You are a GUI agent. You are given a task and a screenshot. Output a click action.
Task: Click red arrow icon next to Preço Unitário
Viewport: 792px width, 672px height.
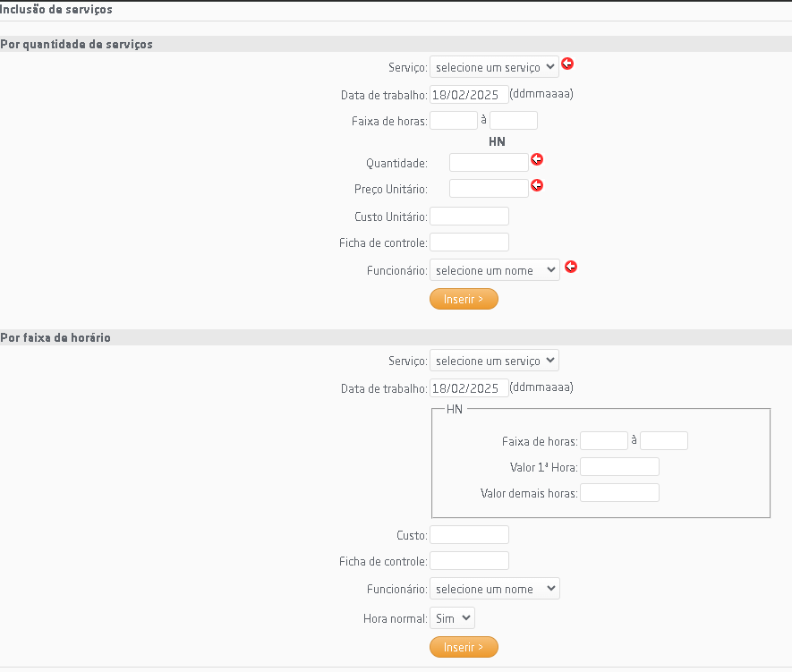[537, 185]
